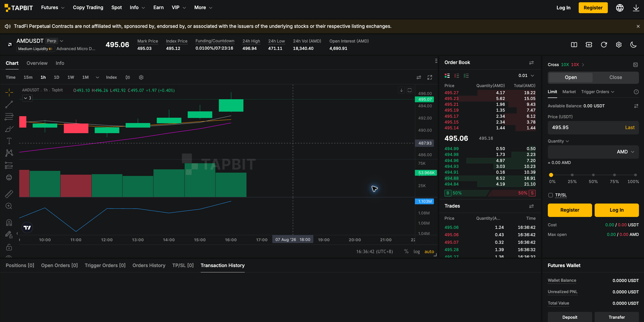Open trading preferences settings in header
Viewport: 644px width, 322px height.
(x=619, y=45)
